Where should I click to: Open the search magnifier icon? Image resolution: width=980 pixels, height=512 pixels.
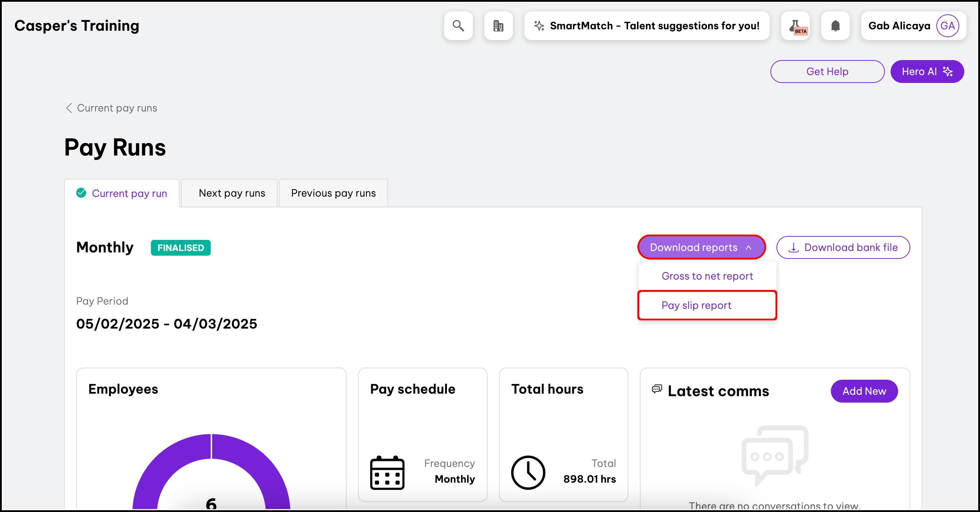point(458,26)
